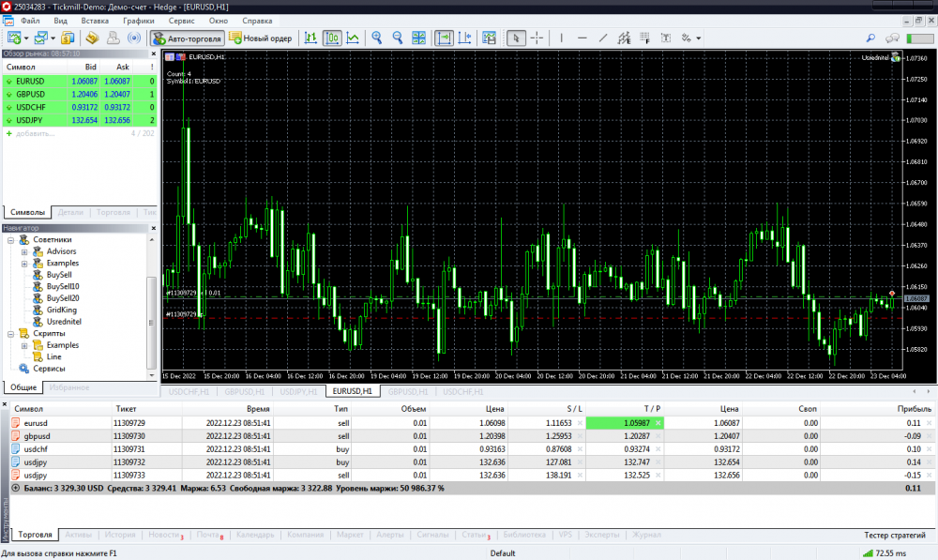Select the cursor arrow tool

tap(516, 38)
